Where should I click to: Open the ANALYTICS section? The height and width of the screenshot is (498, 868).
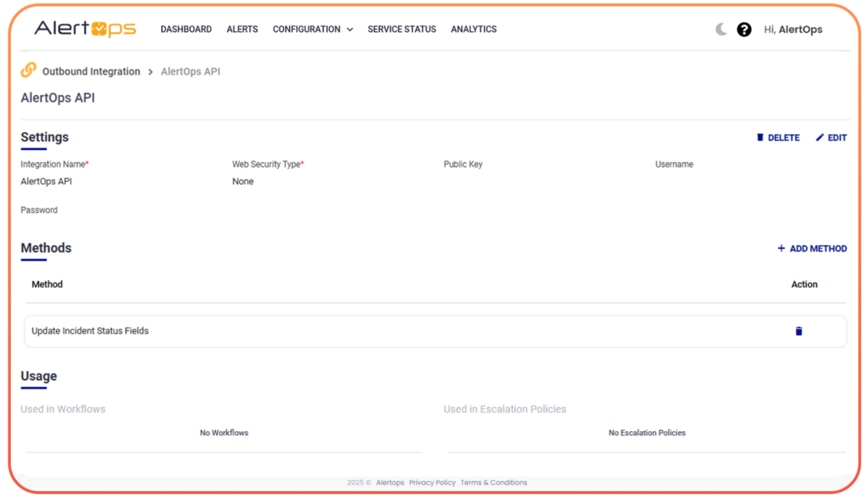[473, 29]
